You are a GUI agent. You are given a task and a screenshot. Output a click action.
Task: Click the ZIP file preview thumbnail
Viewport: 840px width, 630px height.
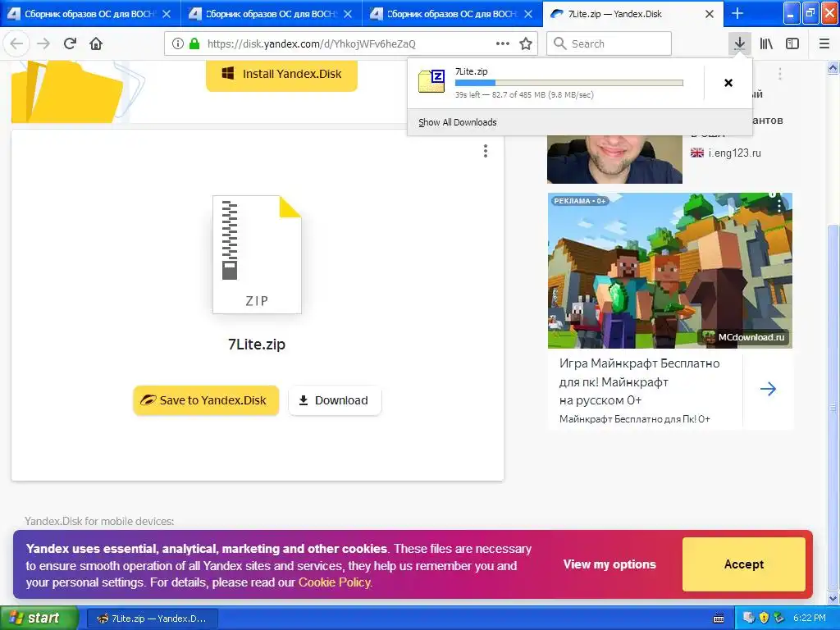257,254
